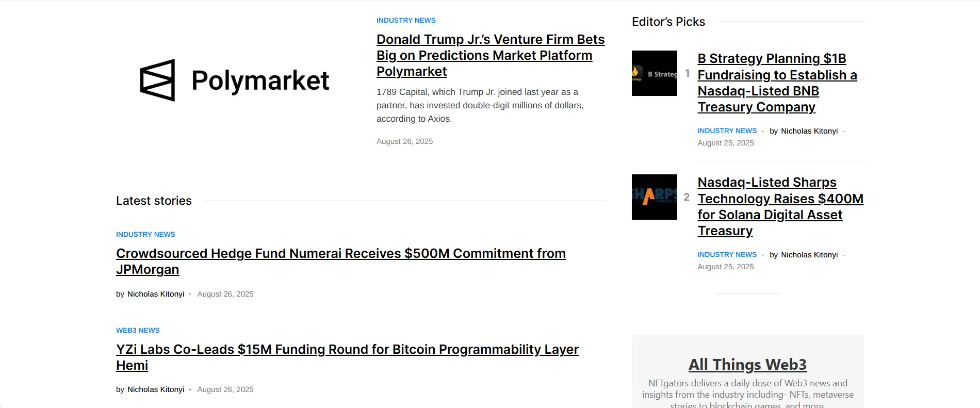Open the All Things Web3 heading link
980x408 pixels.
[x=747, y=365]
